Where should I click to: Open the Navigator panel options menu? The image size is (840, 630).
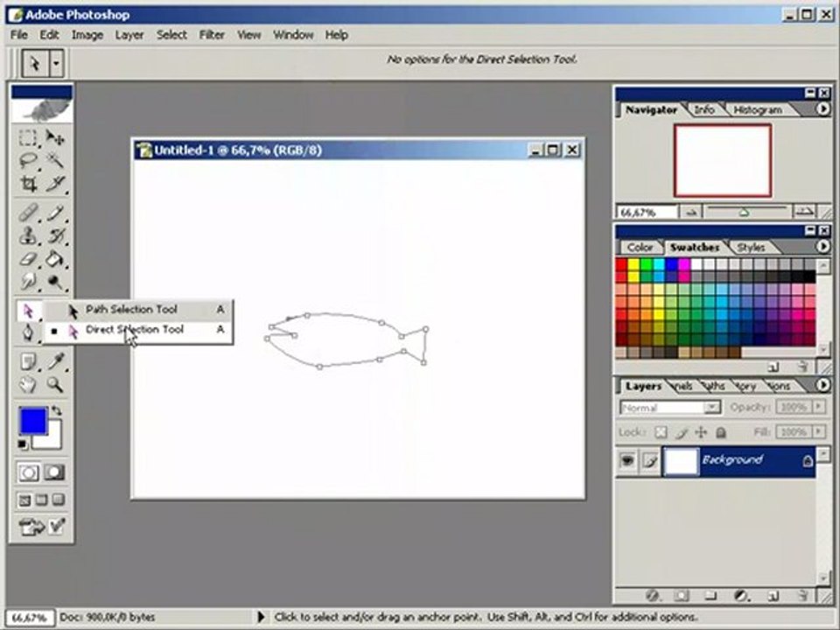(822, 108)
